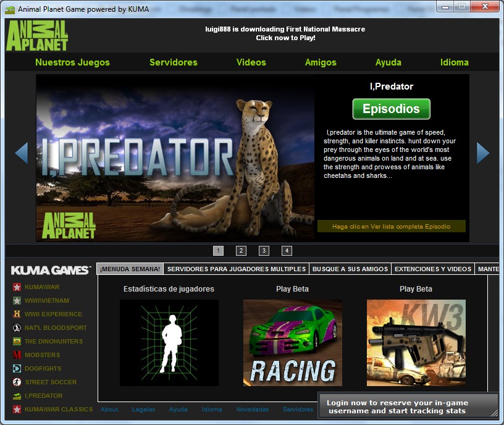Minimize the Animal Planet Game window
The width and height of the screenshot is (504, 425).
pos(445,7)
